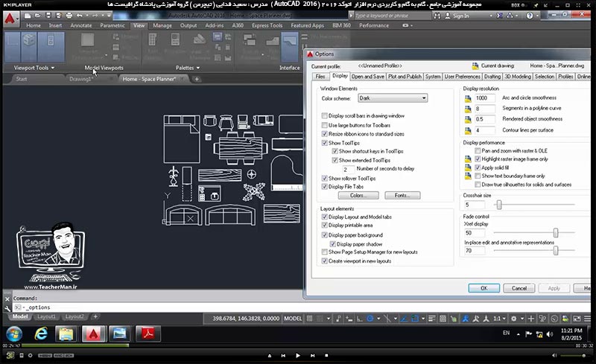Click the Sign In link
The image size is (596, 364).
click(x=460, y=16)
